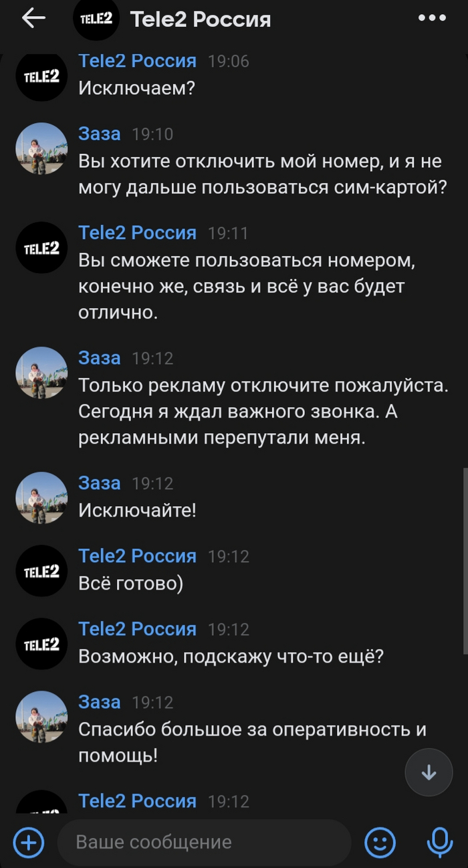Click the chat scrollbar on right edge

[465, 562]
